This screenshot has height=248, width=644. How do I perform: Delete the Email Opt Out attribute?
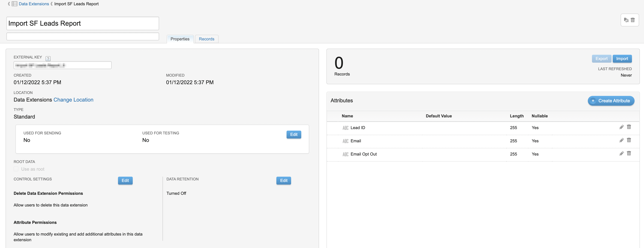pos(629,154)
